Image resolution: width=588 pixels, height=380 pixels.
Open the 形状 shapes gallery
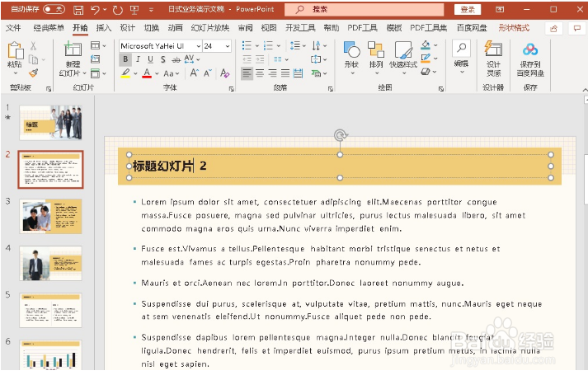352,58
